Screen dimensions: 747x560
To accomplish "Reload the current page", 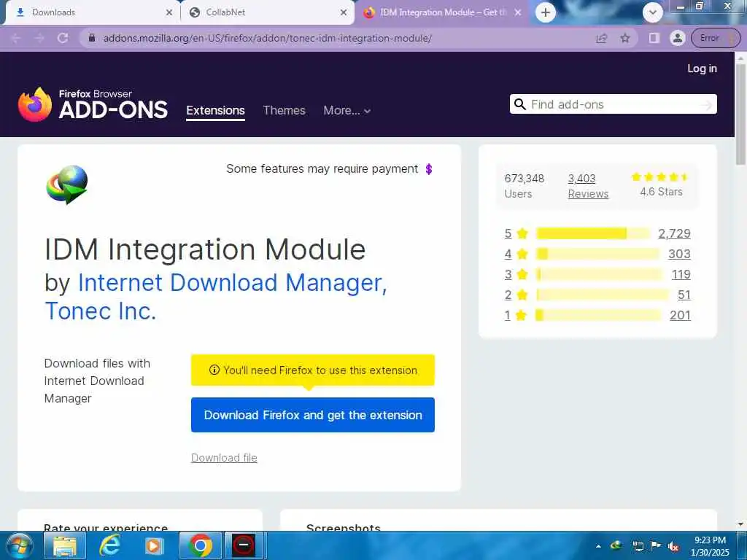I will (x=63, y=38).
